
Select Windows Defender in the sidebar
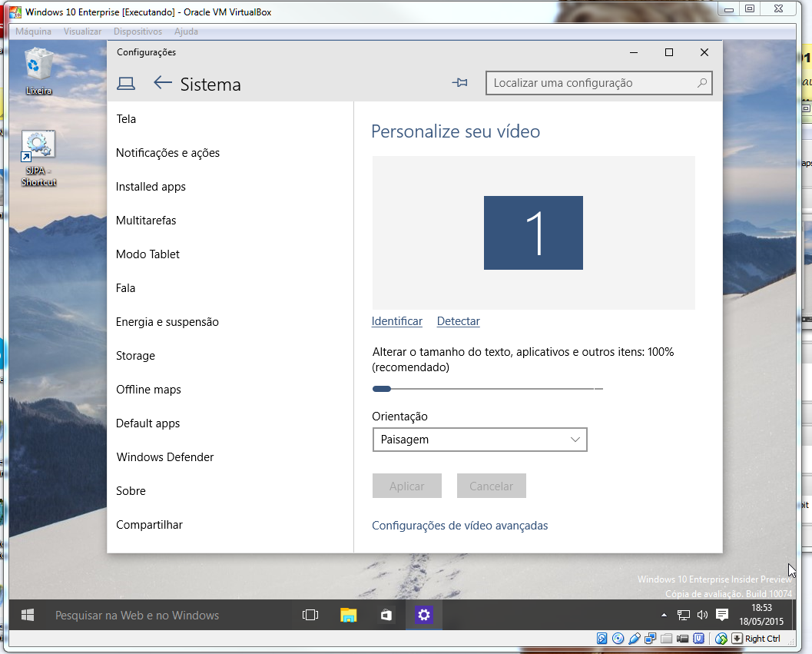point(165,457)
